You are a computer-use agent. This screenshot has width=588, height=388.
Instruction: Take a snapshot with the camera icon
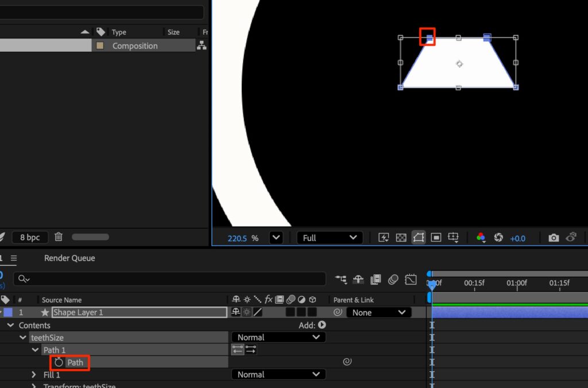[553, 237]
